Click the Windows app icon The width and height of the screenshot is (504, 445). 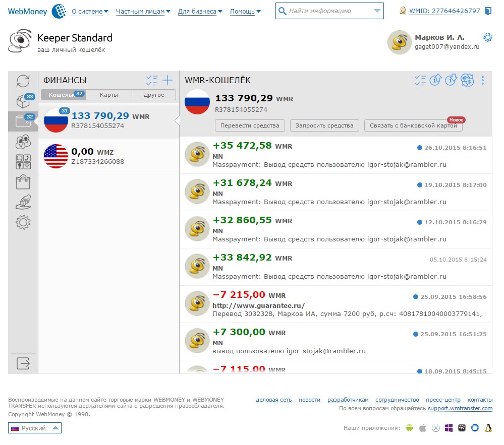(449, 428)
